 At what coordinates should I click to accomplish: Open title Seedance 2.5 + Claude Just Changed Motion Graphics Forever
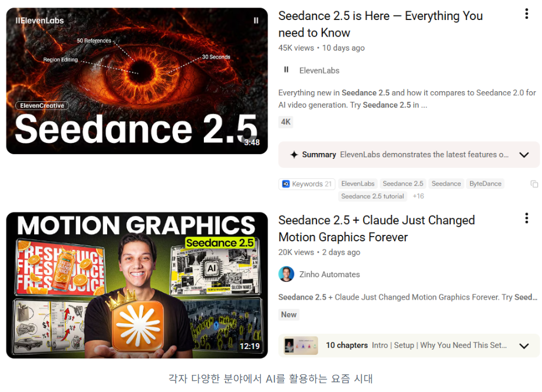click(376, 228)
